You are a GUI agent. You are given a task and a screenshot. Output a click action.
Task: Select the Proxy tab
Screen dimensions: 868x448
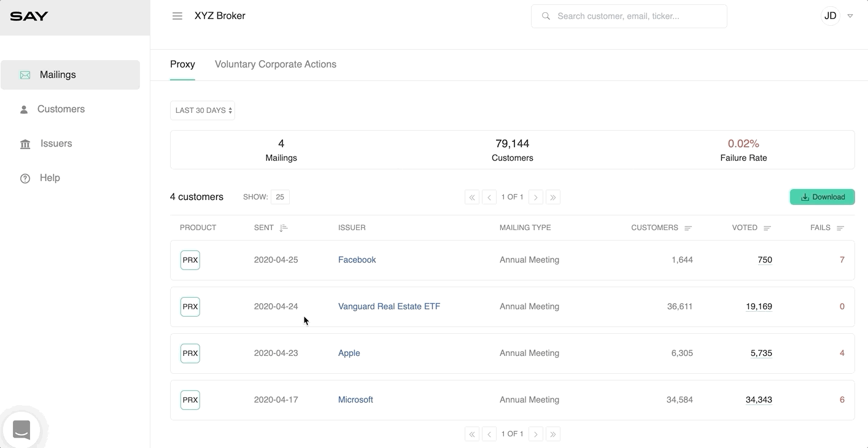182,64
